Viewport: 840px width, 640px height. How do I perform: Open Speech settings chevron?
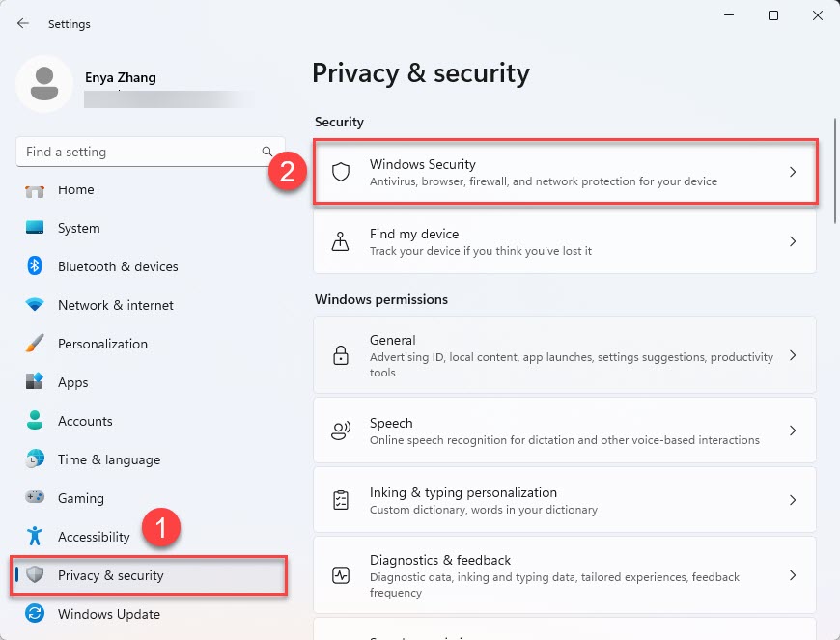(793, 431)
